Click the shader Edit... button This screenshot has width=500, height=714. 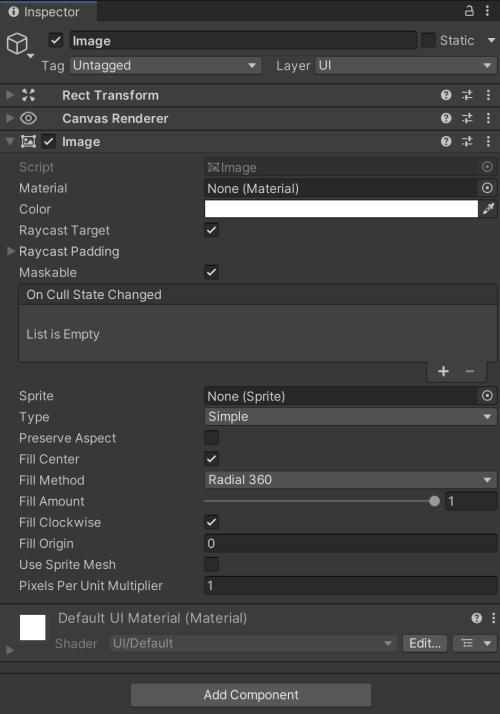[x=424, y=643]
